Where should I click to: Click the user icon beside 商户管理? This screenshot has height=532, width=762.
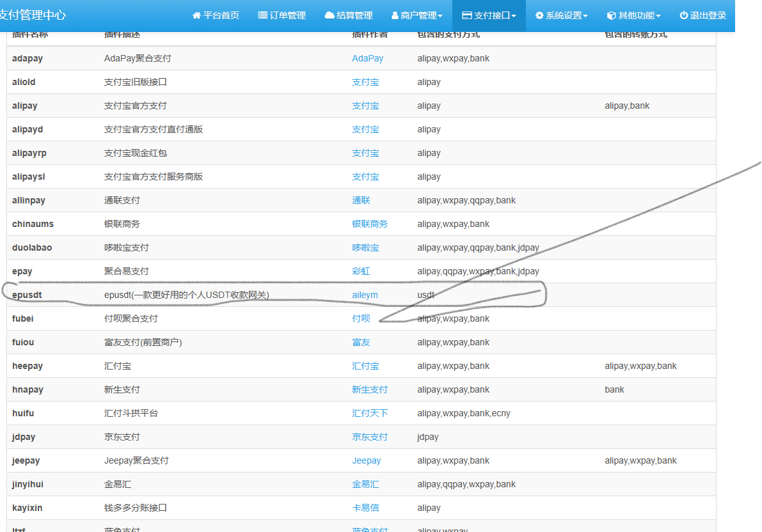pos(395,15)
